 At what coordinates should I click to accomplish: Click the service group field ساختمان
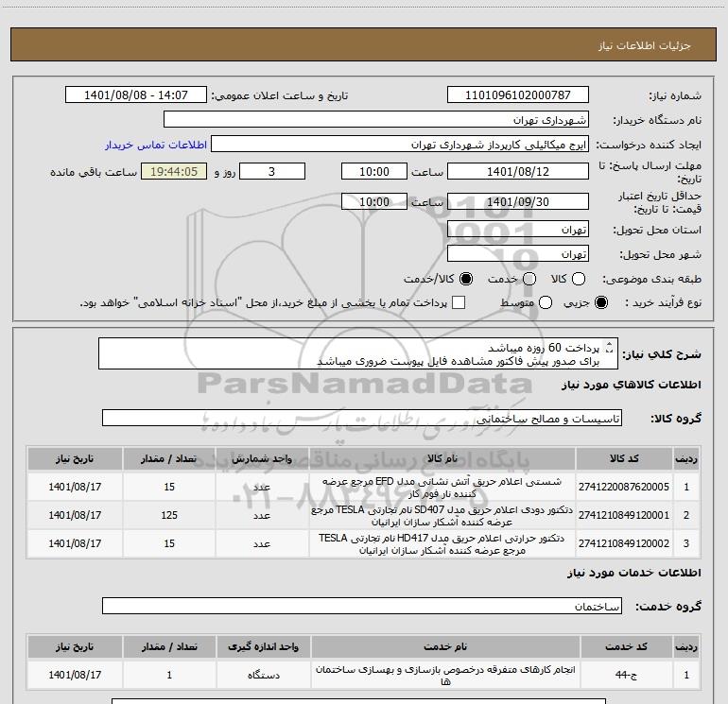362,606
